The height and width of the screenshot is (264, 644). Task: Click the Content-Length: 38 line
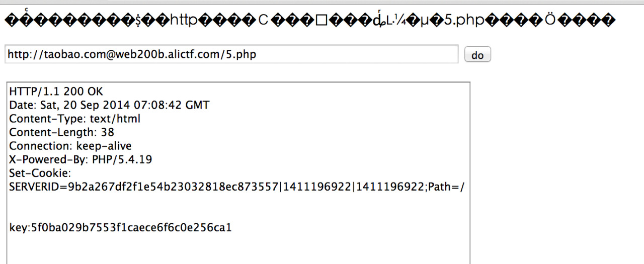click(x=62, y=132)
